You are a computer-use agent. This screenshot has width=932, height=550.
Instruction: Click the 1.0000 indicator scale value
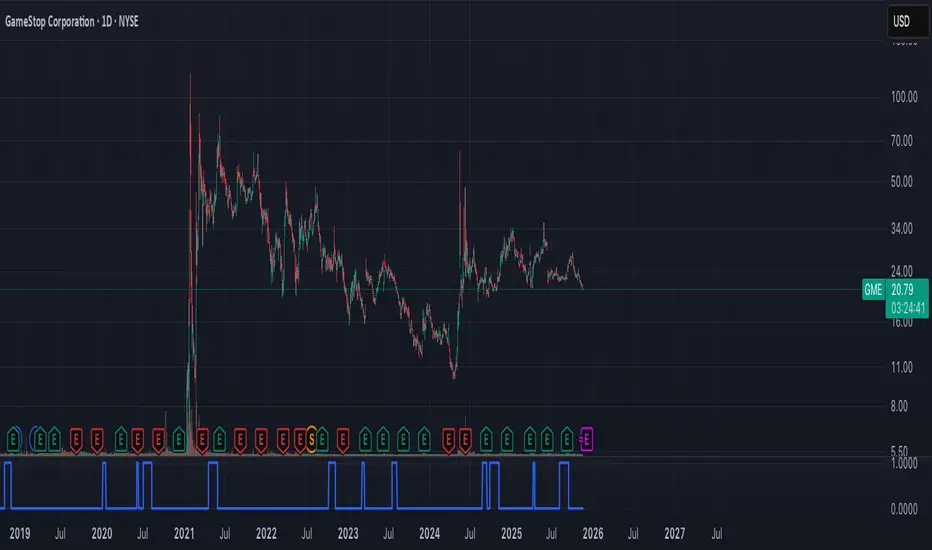click(904, 463)
